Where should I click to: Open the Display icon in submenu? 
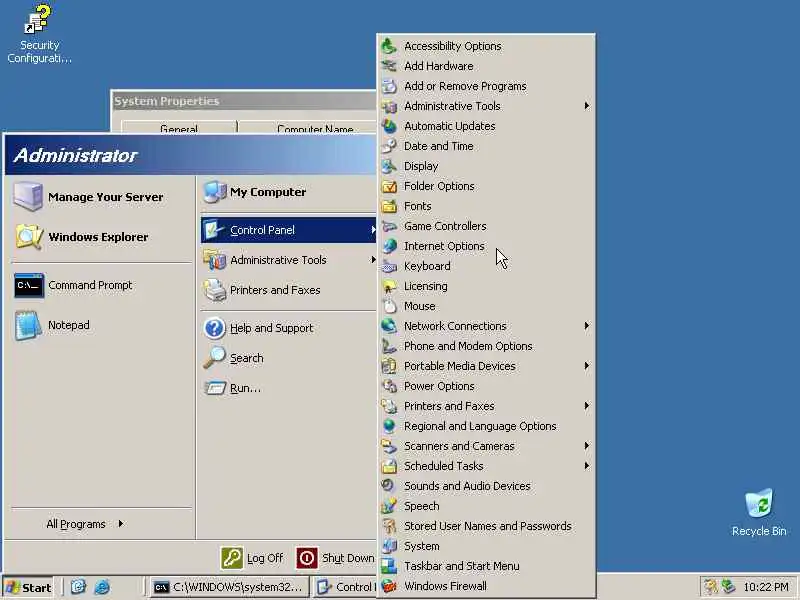389,166
